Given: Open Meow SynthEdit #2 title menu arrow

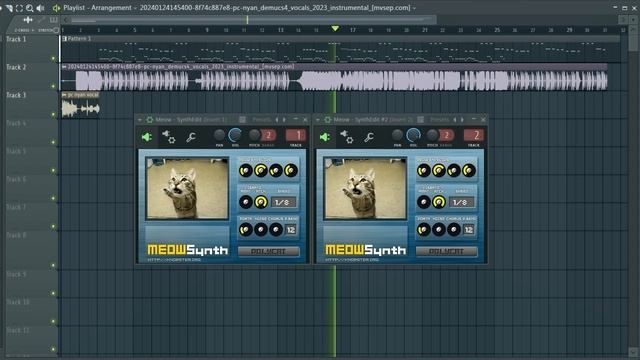Looking at the screenshot, I should tap(318, 120).
